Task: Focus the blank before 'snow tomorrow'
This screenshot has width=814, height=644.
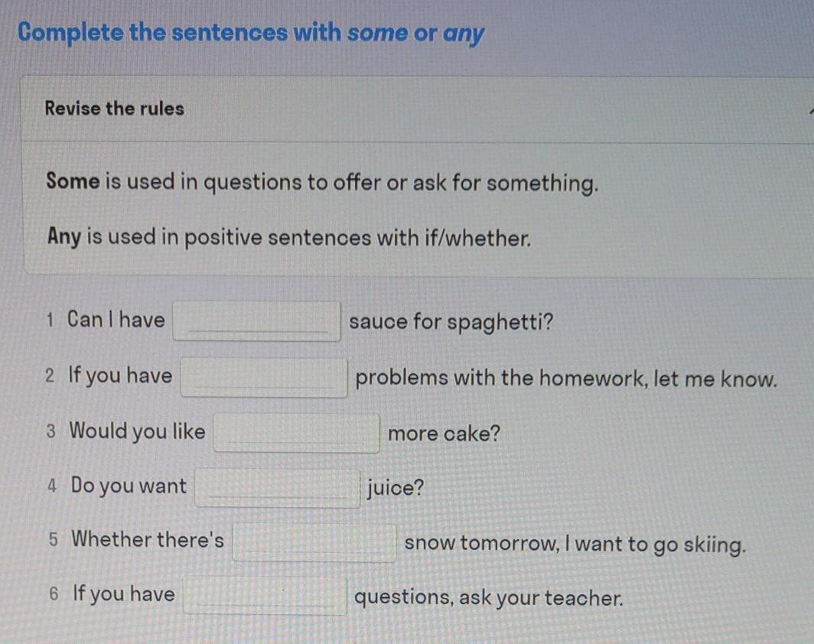Action: (314, 542)
